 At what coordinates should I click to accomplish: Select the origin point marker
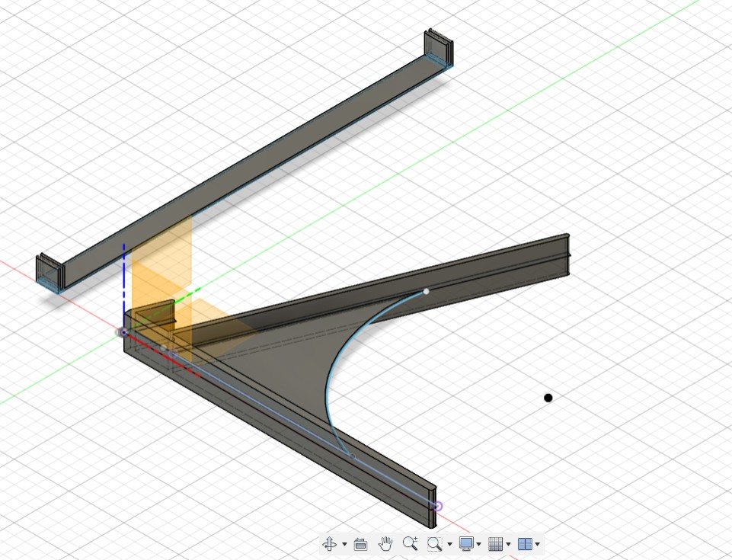[123, 332]
